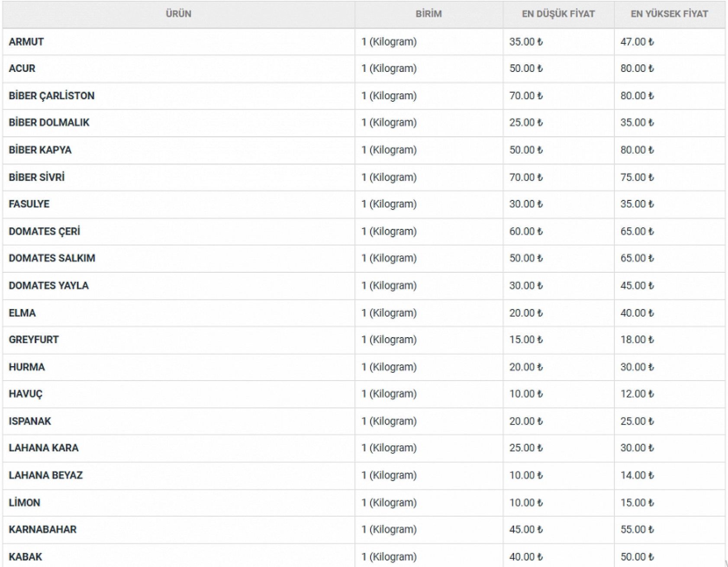Select the EN YÜKSEK FİYAT header
The width and height of the screenshot is (728, 567).
tap(669, 14)
